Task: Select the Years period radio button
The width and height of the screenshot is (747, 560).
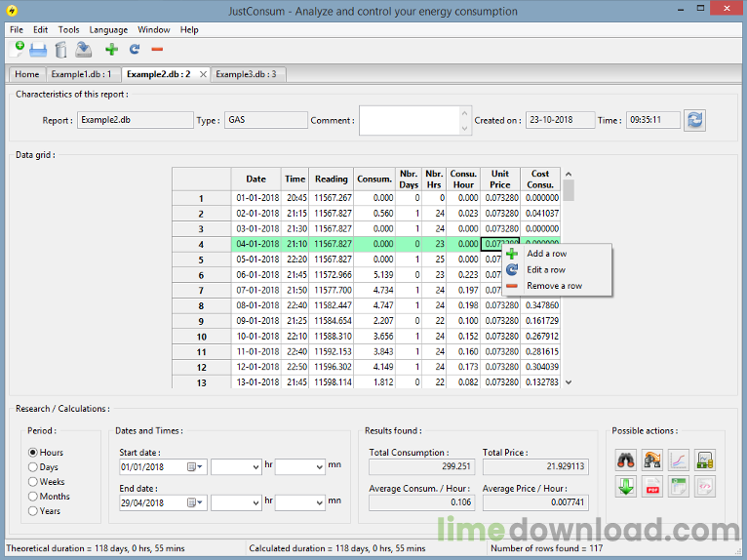Action: coord(33,511)
